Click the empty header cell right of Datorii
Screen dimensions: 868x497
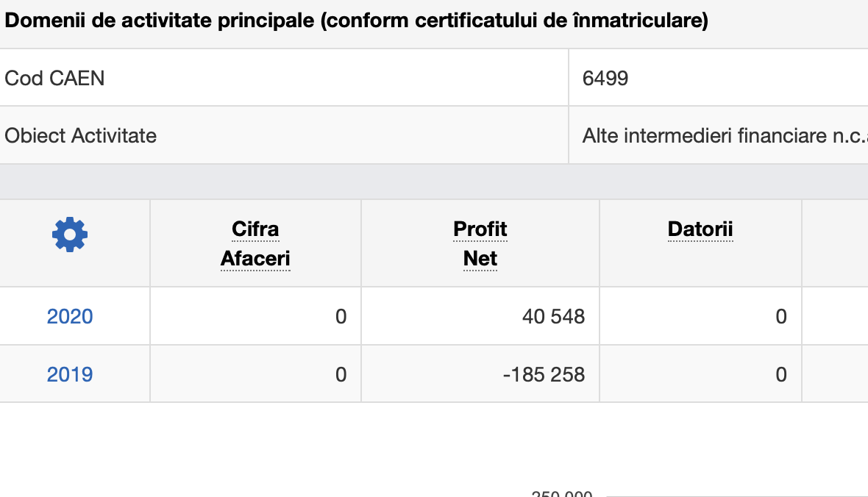click(835, 243)
